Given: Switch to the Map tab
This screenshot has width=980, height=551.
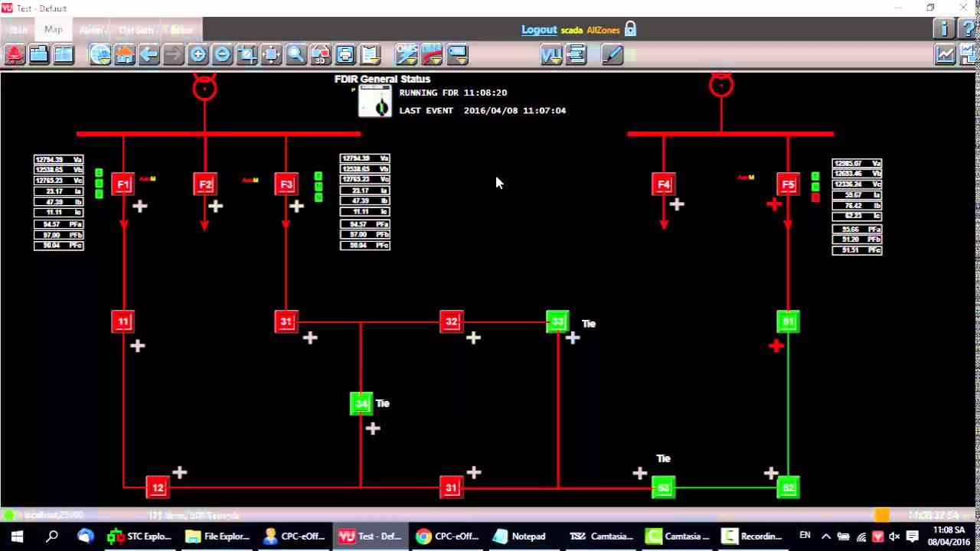Looking at the screenshot, I should point(54,30).
